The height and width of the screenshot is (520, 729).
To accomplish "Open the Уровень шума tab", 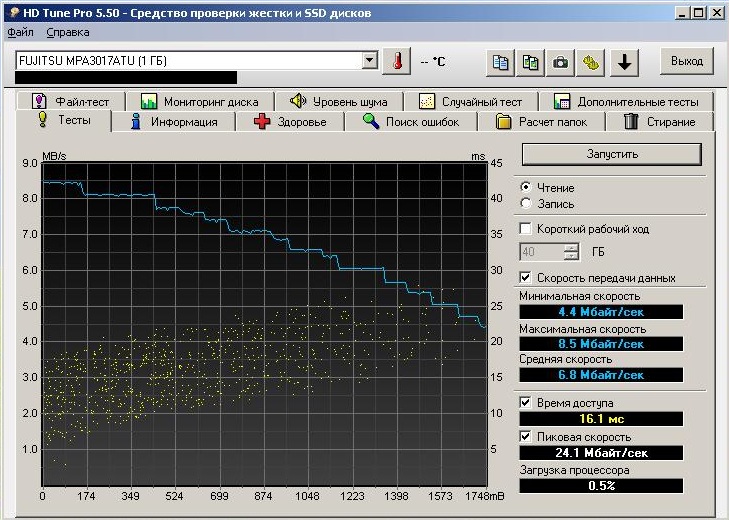I will click(339, 101).
